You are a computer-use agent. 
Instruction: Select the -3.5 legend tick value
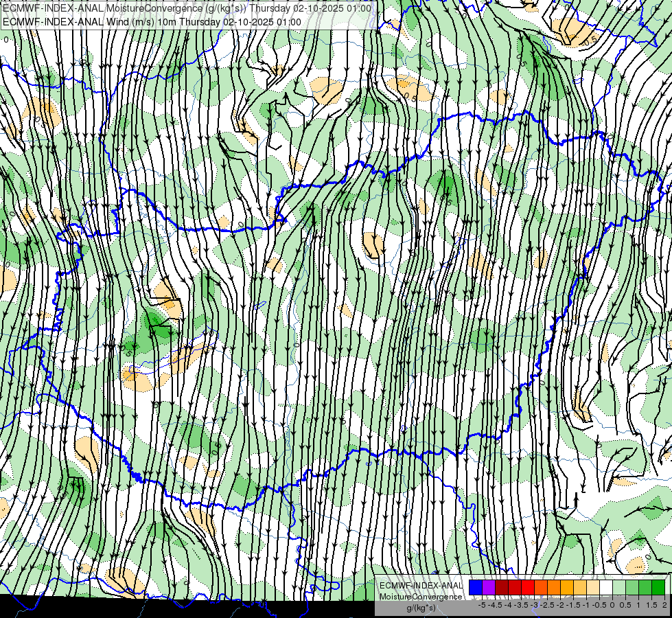(521, 605)
